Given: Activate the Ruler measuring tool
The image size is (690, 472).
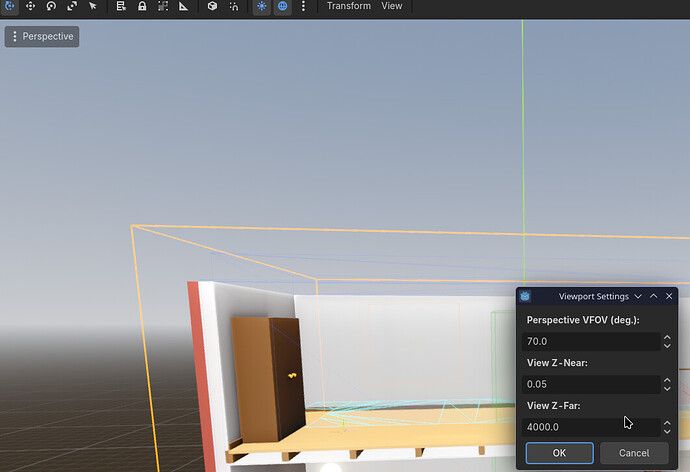Looking at the screenshot, I should (x=184, y=6).
